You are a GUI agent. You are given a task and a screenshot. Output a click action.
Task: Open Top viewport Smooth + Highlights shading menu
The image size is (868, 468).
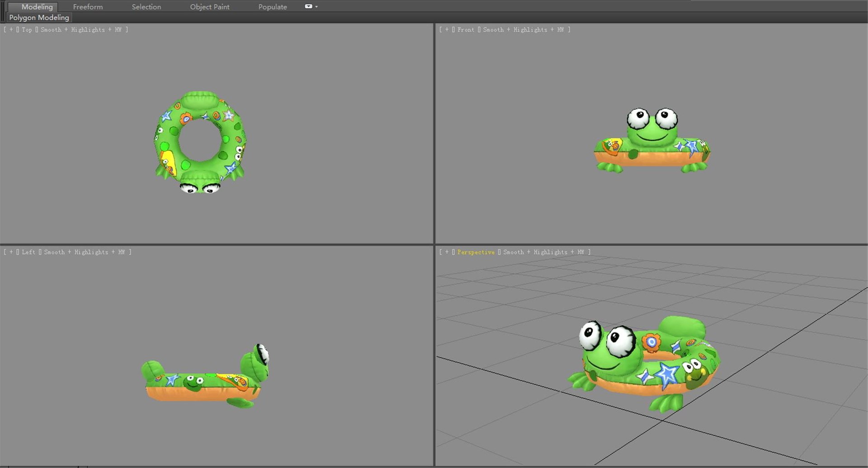(x=81, y=29)
